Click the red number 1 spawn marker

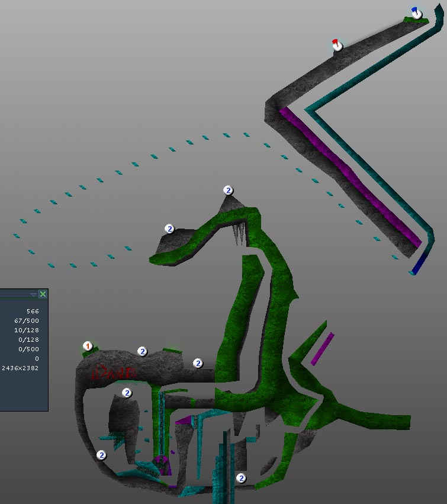coord(88,346)
